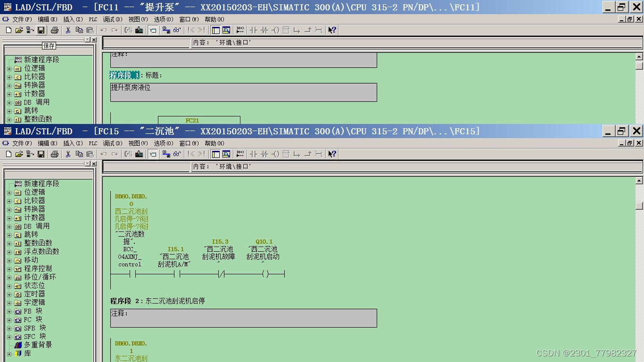Click Paste icon in FC15 window toolbar
Viewport: 644px width, 362px height.
coord(90,154)
